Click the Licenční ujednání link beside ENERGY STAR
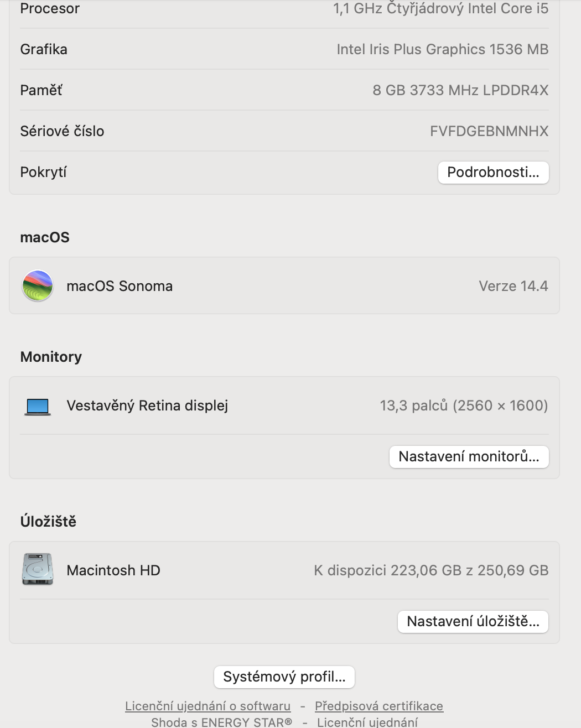581x728 pixels. point(367,722)
